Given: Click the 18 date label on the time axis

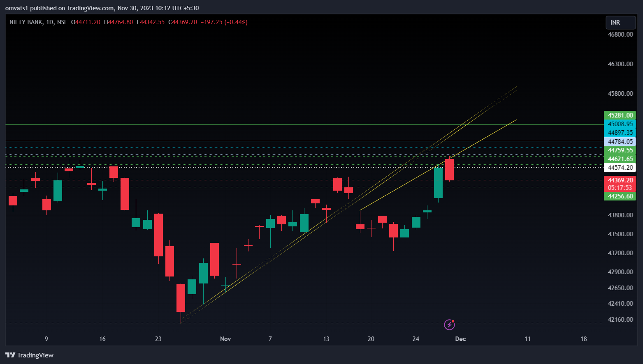Looking at the screenshot, I should coord(584,339).
